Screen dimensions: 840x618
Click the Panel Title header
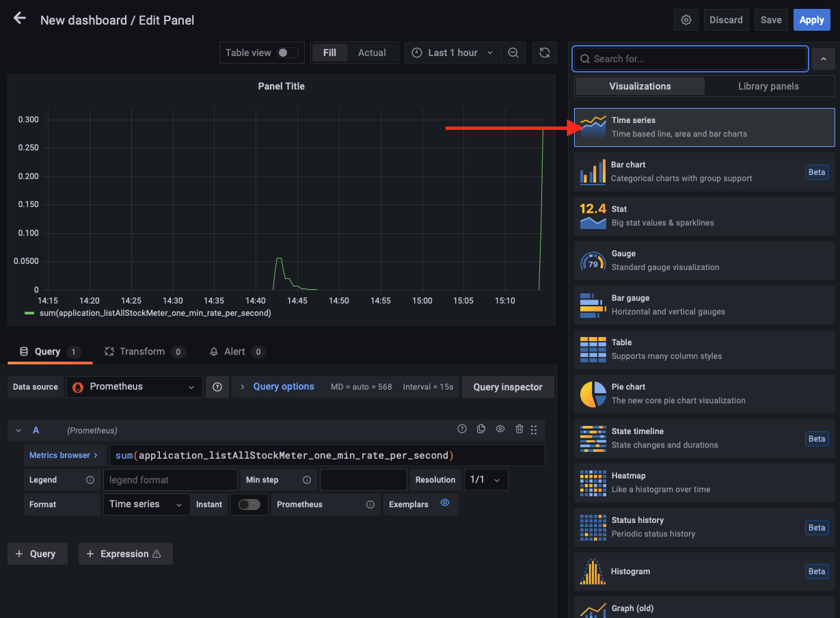click(x=282, y=86)
